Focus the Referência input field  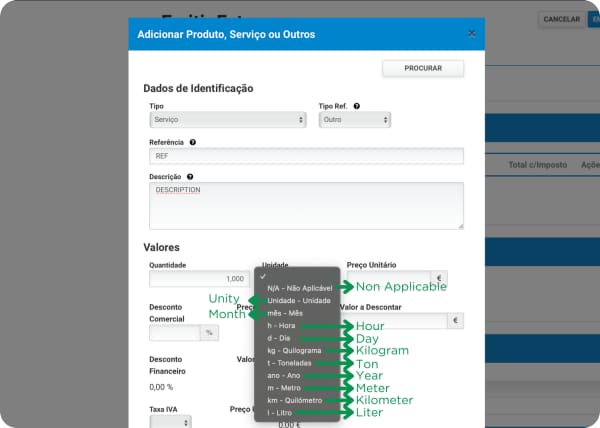click(307, 156)
